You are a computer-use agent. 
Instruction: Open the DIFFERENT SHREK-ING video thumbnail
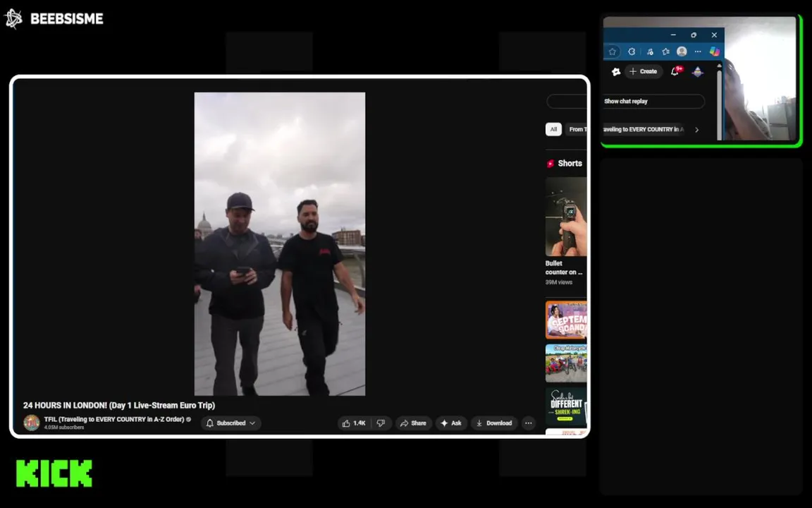click(566, 407)
